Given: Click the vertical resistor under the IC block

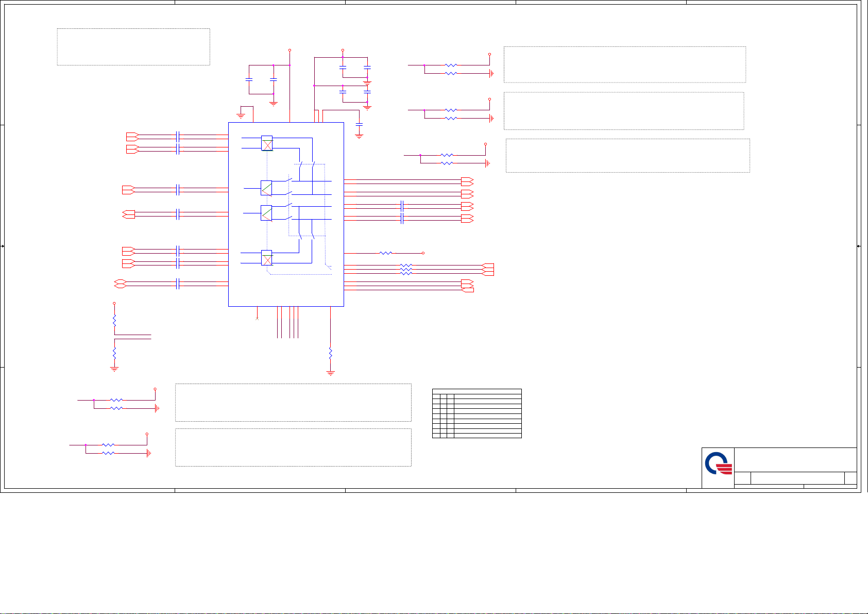Looking at the screenshot, I should tap(330, 354).
